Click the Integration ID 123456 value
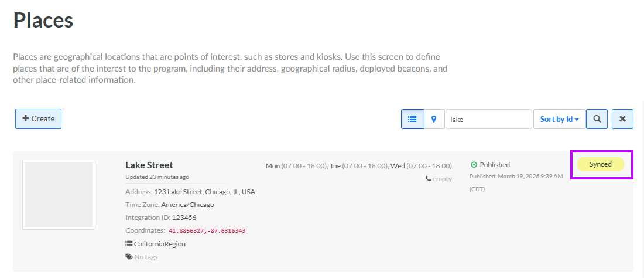Screen dimensions: 644x278 tap(184, 218)
